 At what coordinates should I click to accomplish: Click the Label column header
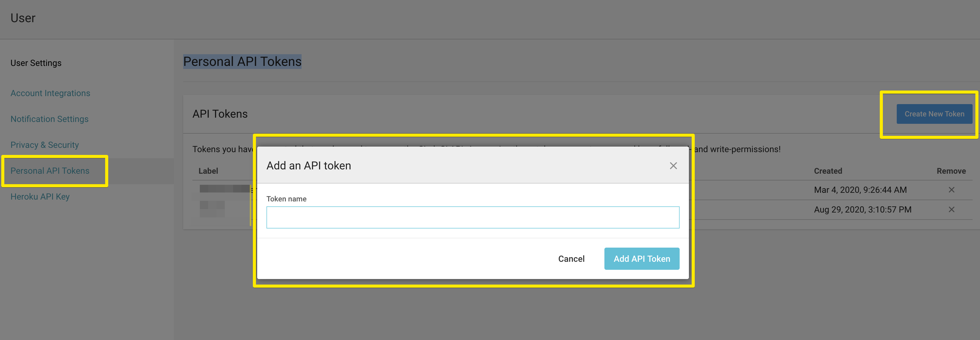tap(208, 171)
